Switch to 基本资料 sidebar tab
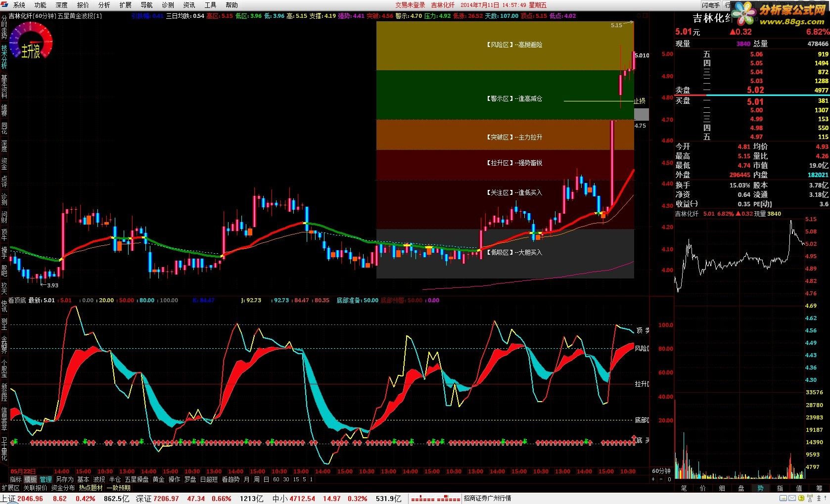 click(x=4, y=87)
